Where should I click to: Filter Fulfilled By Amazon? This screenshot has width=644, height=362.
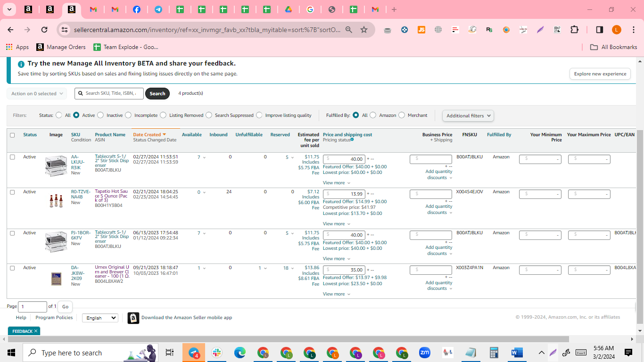click(373, 115)
